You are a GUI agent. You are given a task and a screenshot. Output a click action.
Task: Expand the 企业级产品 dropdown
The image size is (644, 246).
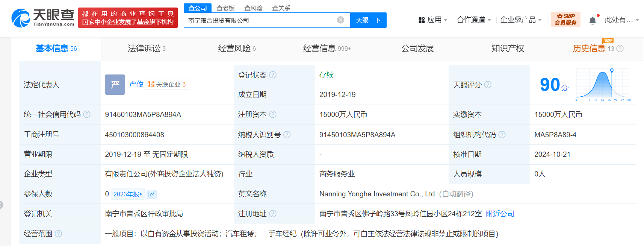(521, 20)
